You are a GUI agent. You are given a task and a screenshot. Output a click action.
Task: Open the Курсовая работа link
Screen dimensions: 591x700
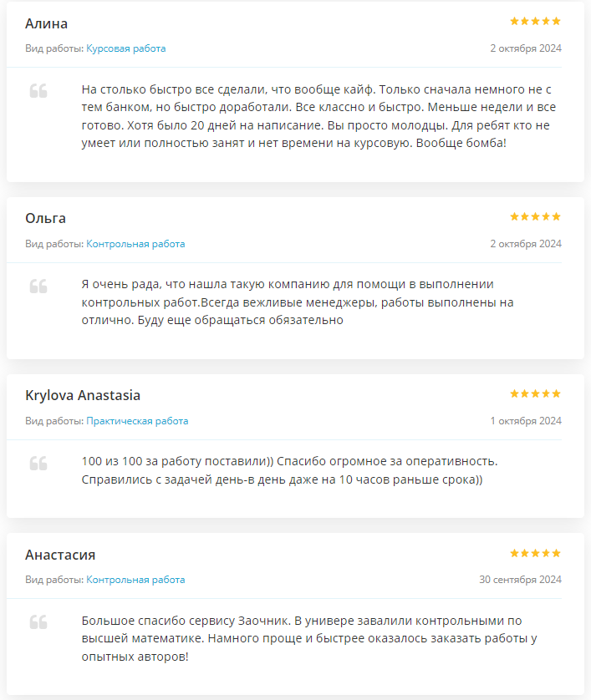pyautogui.click(x=126, y=48)
